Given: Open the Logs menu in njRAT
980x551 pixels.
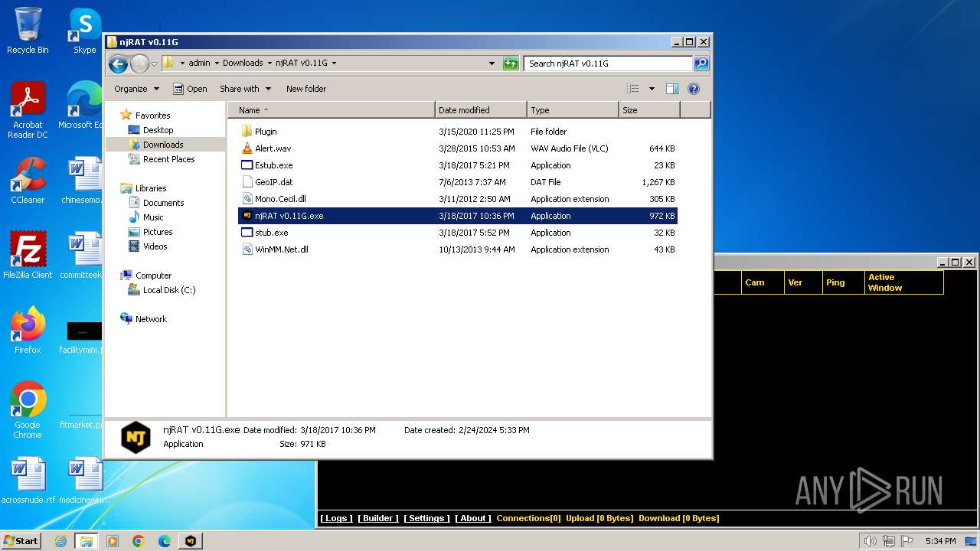Looking at the screenshot, I should coord(336,518).
